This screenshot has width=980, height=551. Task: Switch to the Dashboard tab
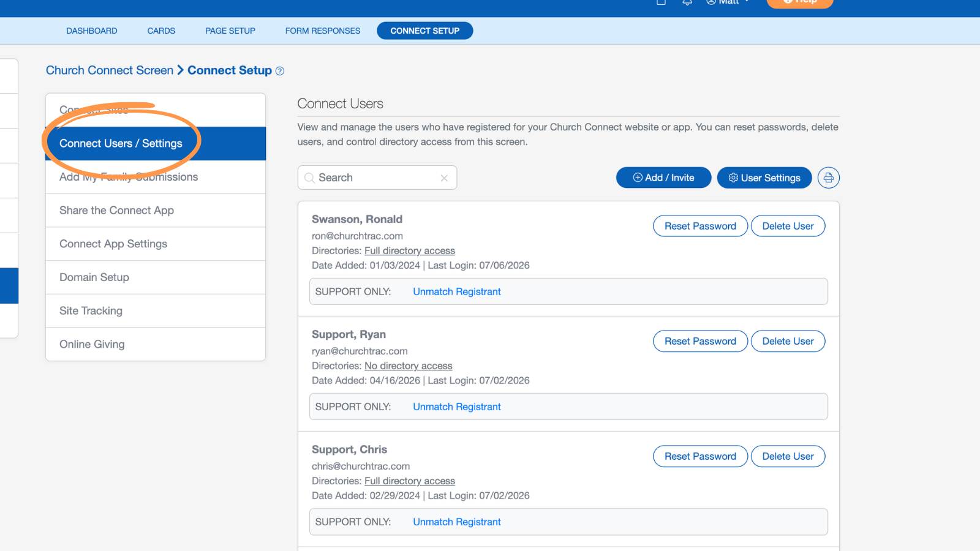click(x=92, y=31)
